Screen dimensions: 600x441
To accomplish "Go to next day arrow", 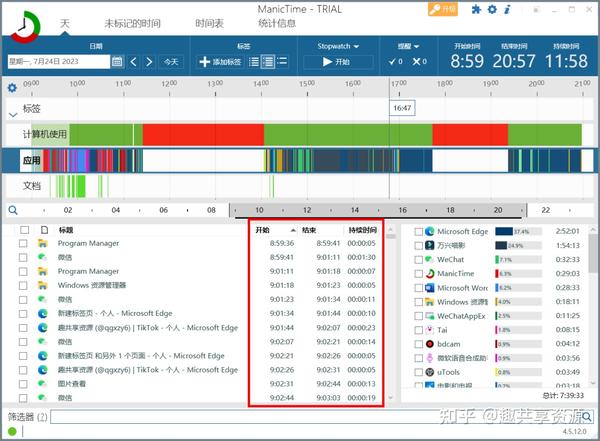I will (149, 62).
